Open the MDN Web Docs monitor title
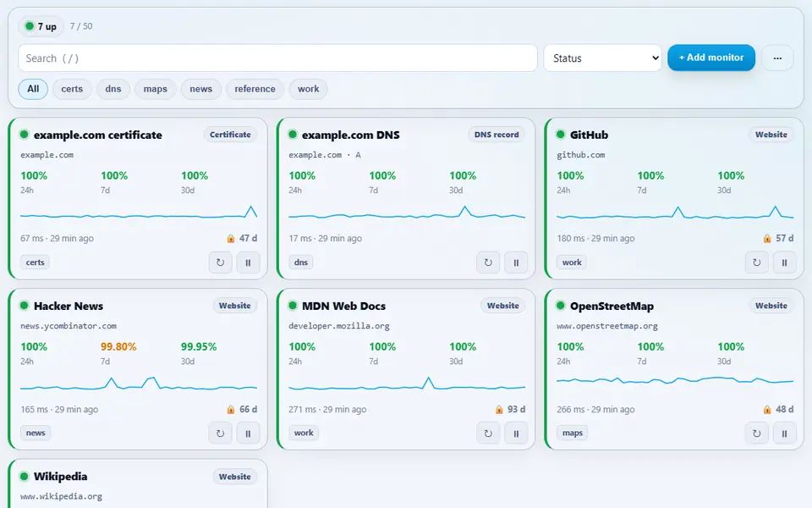Viewport: 812px width, 508px height. point(344,306)
